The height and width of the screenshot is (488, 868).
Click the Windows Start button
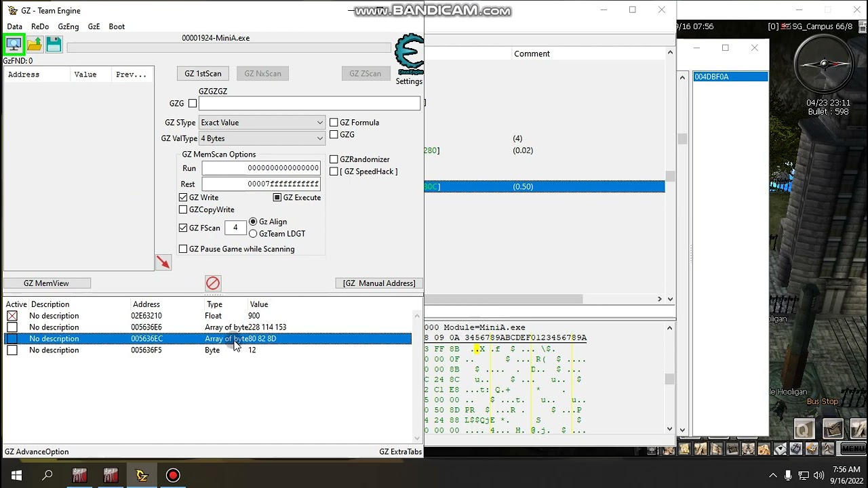pos(16,476)
